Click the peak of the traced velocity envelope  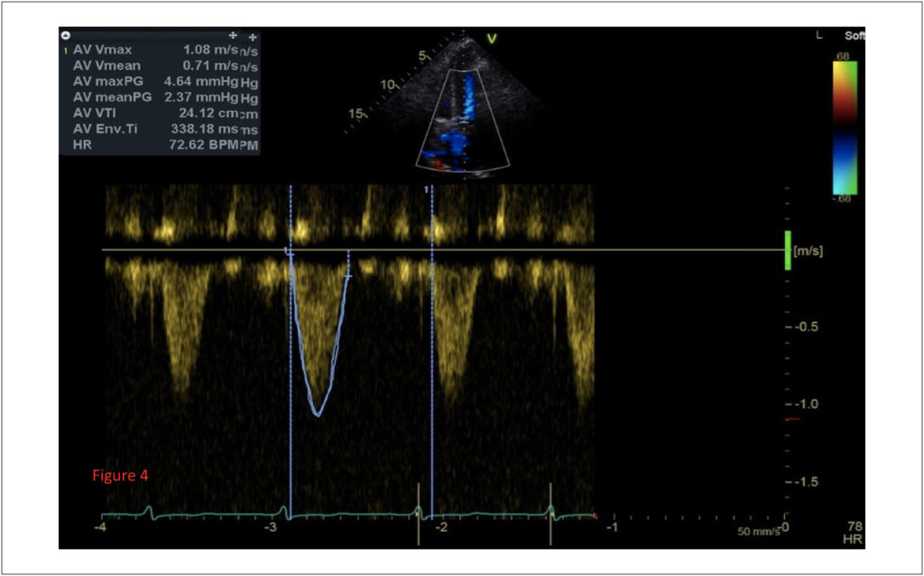(318, 414)
